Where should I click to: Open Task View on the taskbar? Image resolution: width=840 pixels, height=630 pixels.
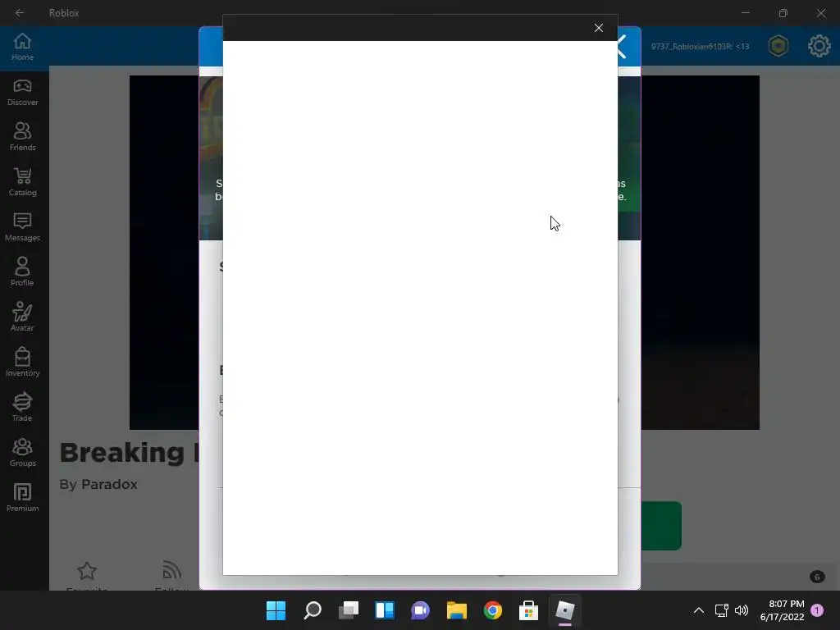pyautogui.click(x=349, y=610)
